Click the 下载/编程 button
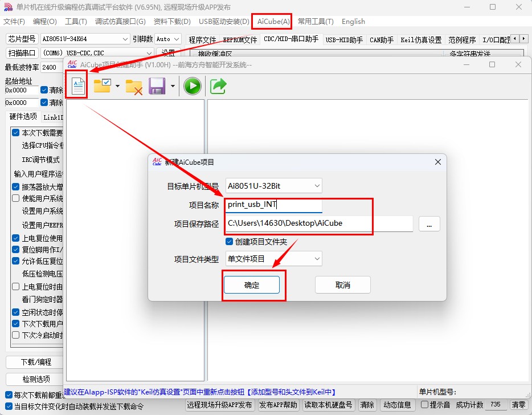 tap(36, 362)
